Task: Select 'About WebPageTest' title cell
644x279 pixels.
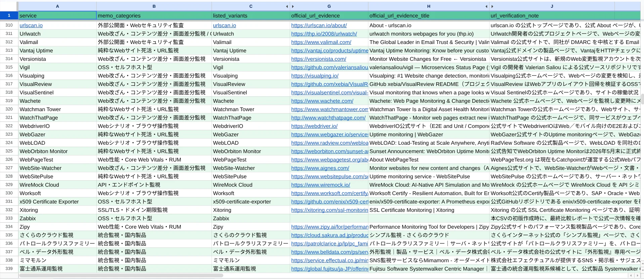Action: point(429,159)
